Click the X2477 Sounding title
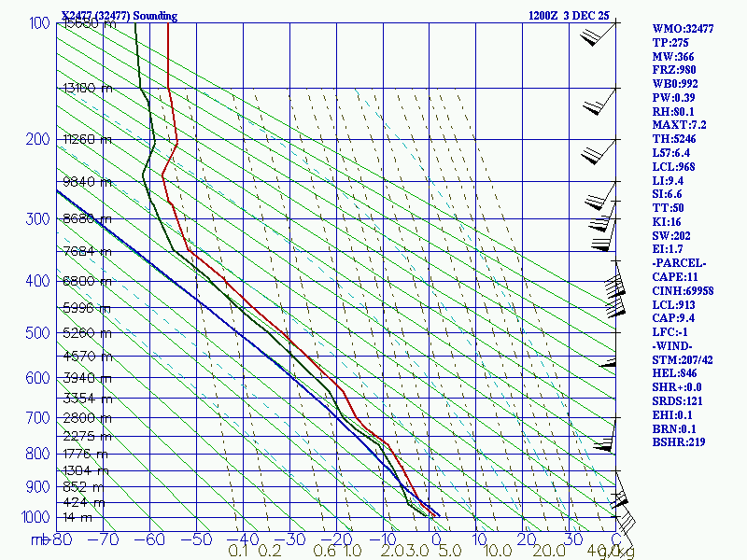Image resolution: width=747 pixels, height=560 pixels. pyautogui.click(x=120, y=16)
